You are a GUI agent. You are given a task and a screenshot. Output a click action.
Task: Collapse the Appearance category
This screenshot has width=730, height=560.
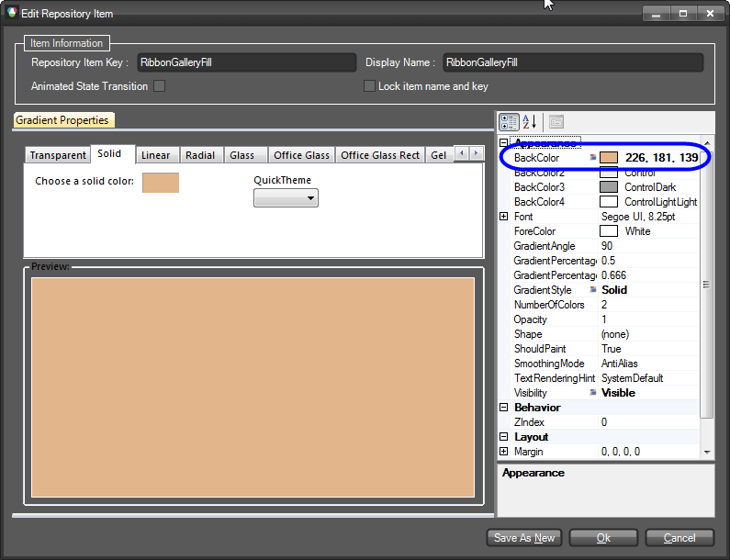503,142
